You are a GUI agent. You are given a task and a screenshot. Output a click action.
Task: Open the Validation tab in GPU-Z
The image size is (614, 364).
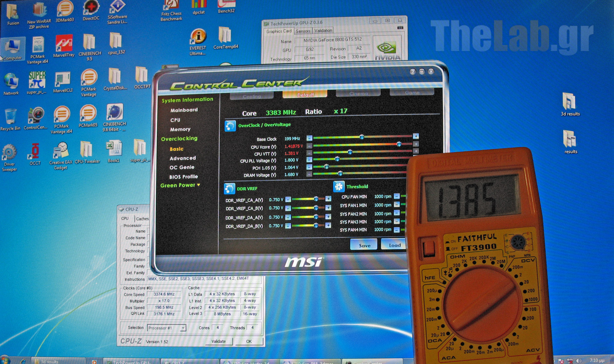coord(323,30)
